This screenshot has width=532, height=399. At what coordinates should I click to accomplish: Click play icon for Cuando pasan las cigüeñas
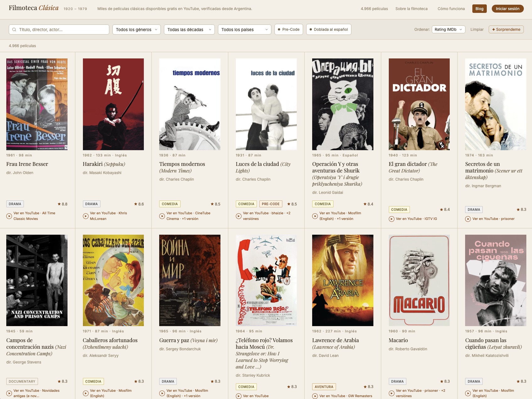(x=468, y=393)
